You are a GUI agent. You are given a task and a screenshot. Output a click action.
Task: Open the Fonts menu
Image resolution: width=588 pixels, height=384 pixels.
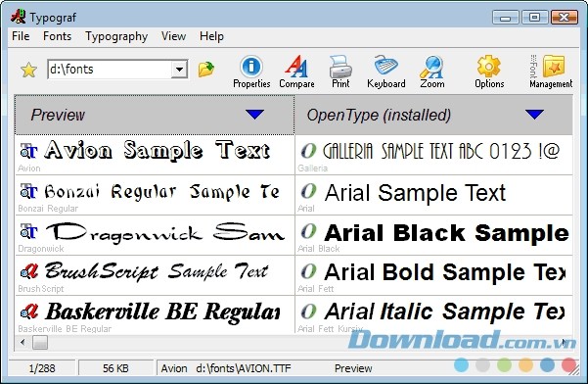tap(57, 36)
